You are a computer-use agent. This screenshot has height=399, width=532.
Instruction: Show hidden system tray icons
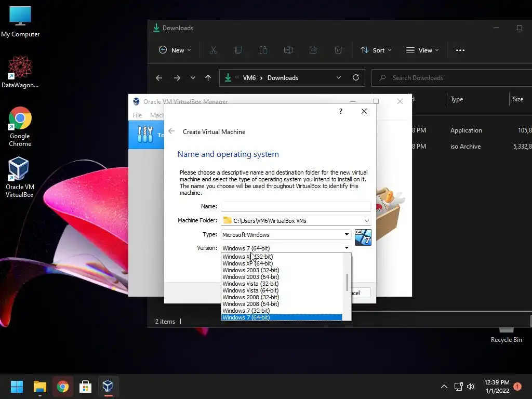(x=444, y=387)
